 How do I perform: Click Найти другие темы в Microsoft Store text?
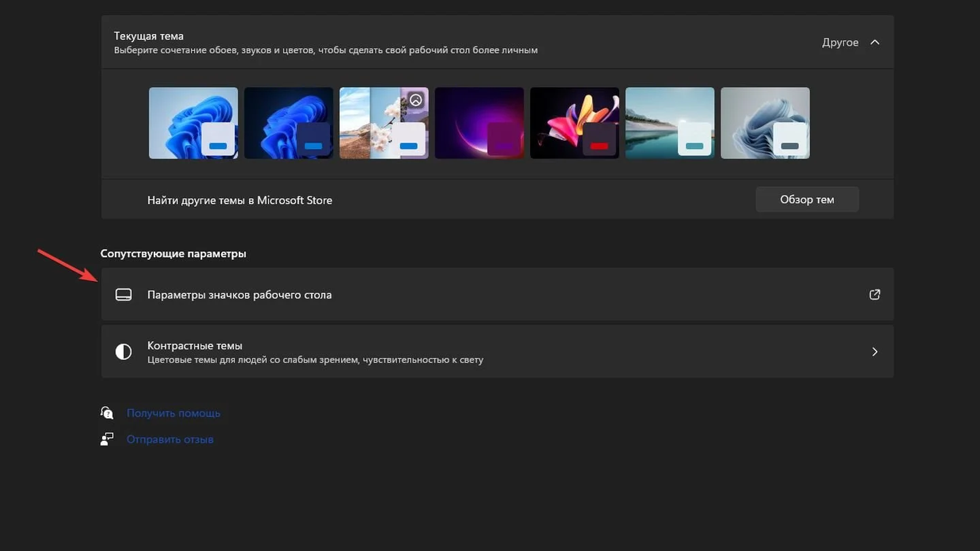point(240,200)
